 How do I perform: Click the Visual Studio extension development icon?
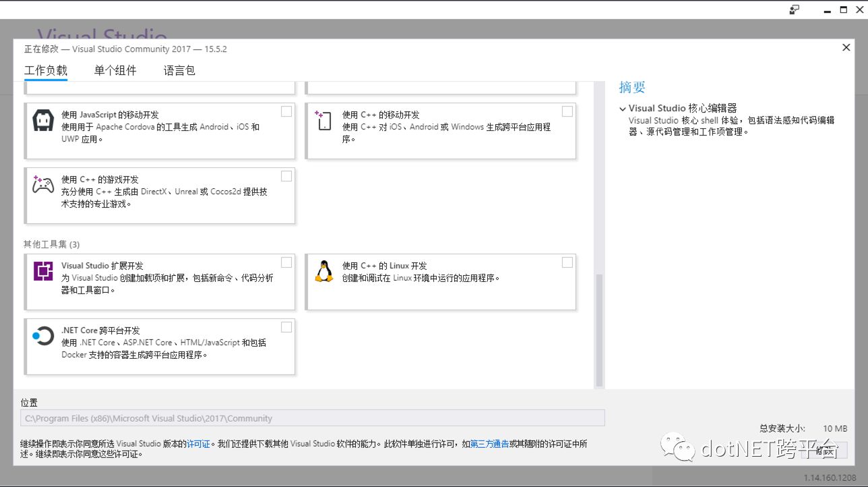pyautogui.click(x=43, y=271)
